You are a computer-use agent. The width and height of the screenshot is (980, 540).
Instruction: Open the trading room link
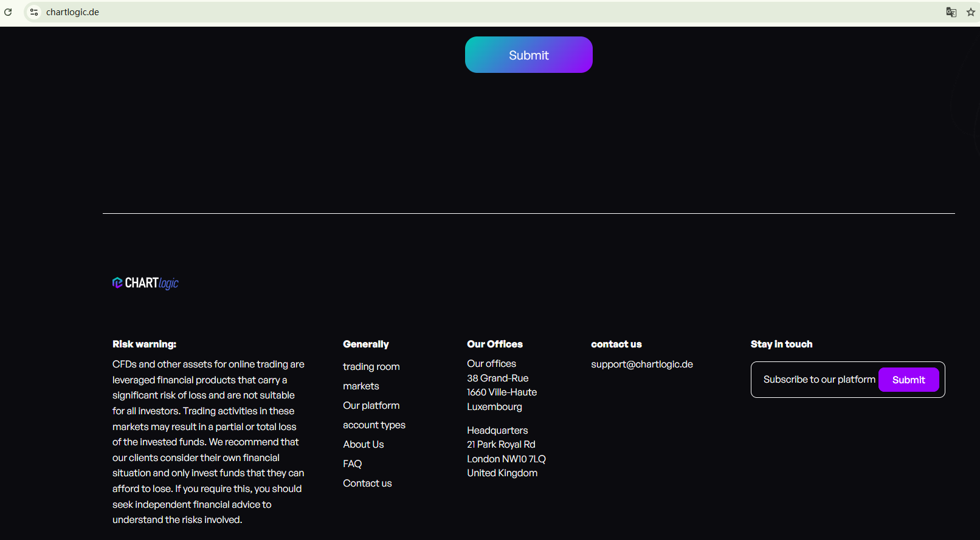click(x=371, y=367)
